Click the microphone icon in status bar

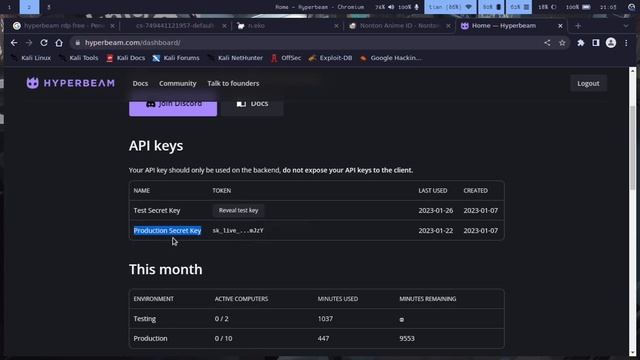(416, 7)
